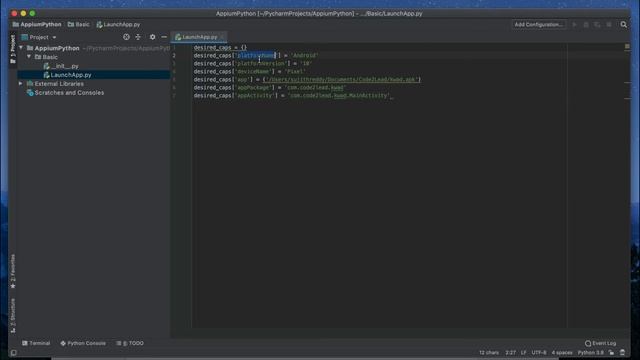Viewport: 640px width, 360px height.
Task: Click the locate/scroll from source icon
Action: [x=126, y=37]
